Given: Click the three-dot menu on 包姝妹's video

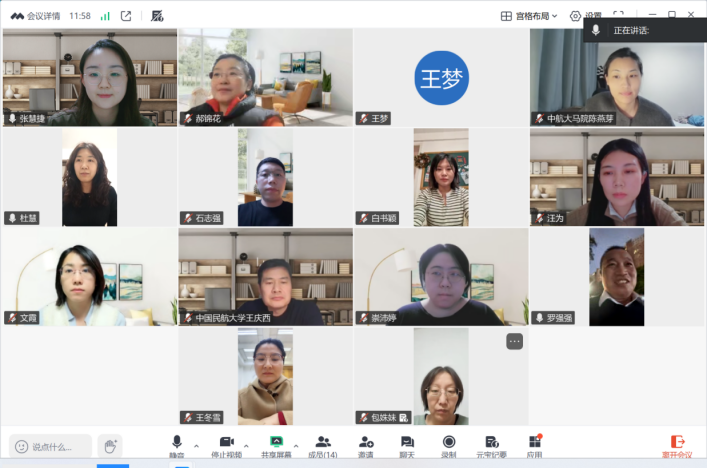Looking at the screenshot, I should pos(514,341).
